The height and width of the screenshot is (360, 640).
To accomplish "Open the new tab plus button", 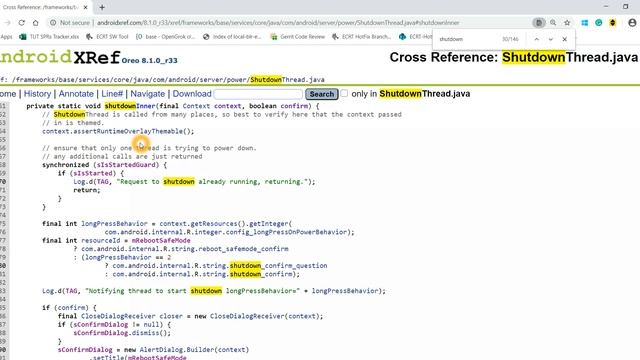I will pos(102,7).
